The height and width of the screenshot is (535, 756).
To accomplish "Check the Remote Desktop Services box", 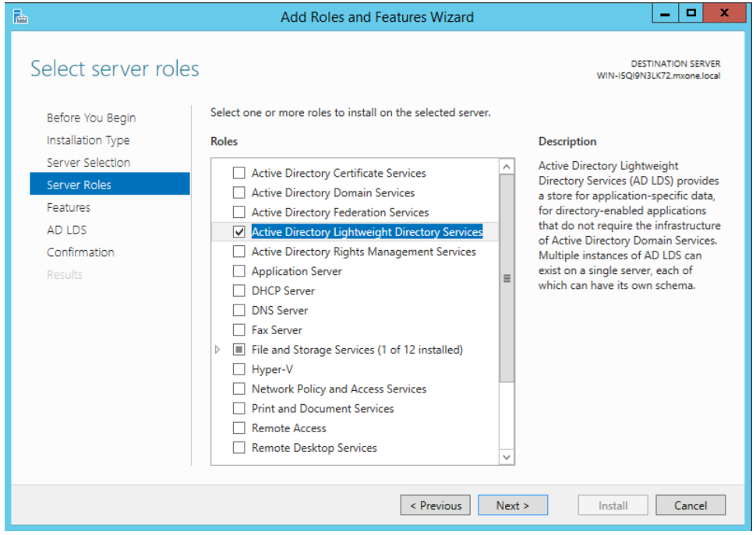I will point(239,448).
